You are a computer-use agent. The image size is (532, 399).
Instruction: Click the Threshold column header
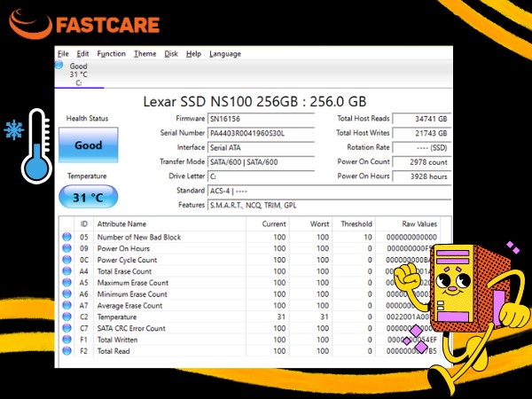click(x=354, y=224)
